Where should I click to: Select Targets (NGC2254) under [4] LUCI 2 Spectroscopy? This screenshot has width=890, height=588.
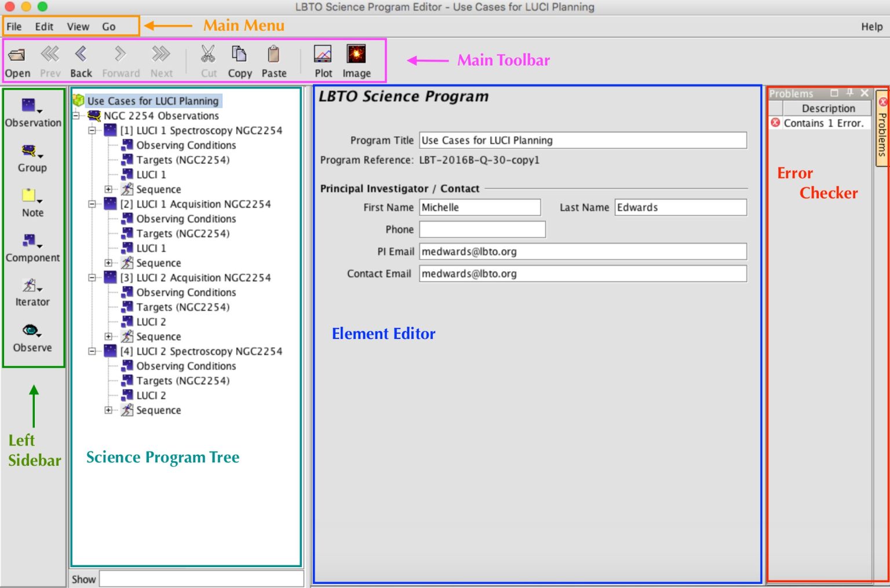183,381
